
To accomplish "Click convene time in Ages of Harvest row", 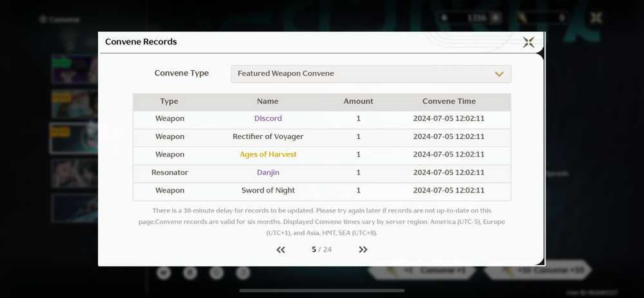I will click(x=449, y=154).
